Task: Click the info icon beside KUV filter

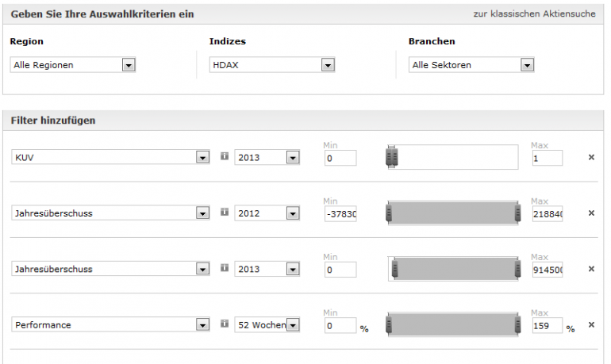Action: (x=225, y=157)
